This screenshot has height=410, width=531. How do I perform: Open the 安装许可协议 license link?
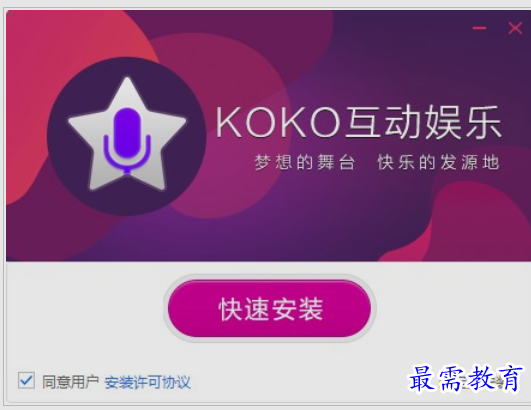point(147,382)
